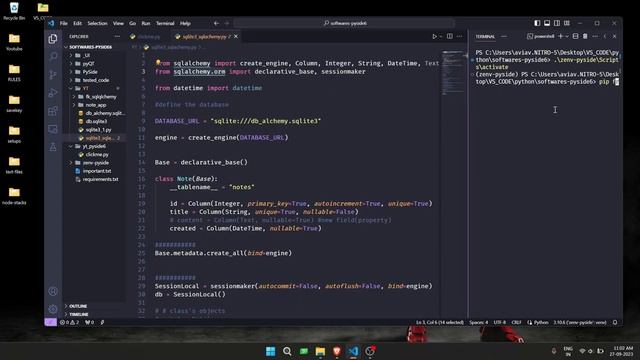
Task: Open the Search view in activity bar
Action: (53, 56)
